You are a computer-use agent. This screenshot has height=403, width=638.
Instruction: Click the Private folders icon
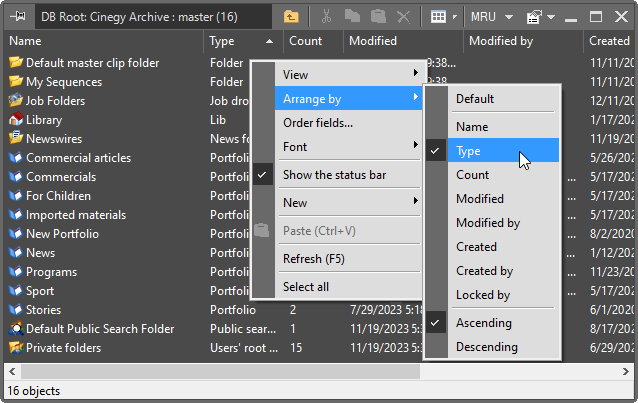click(x=15, y=348)
